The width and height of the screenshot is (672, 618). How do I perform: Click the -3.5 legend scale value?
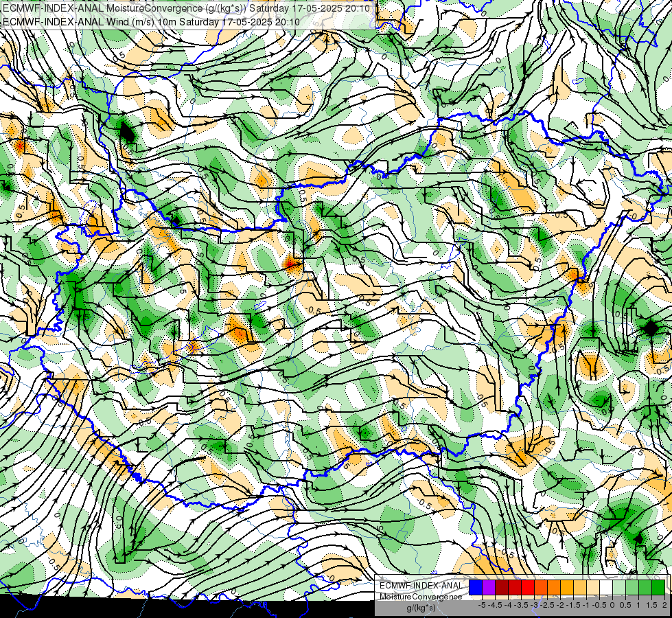pyautogui.click(x=521, y=605)
